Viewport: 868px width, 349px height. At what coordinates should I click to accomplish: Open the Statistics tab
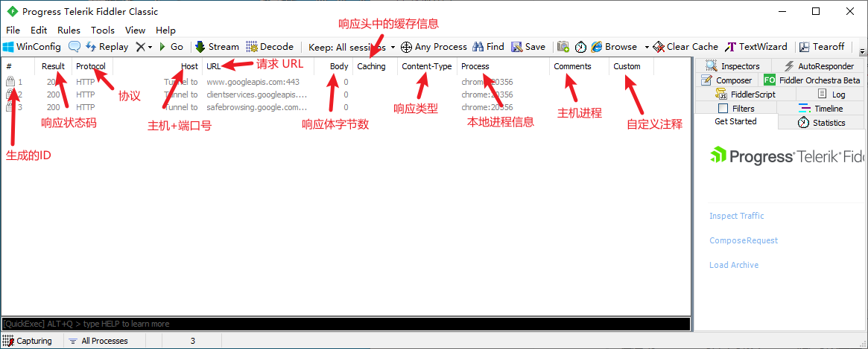coord(821,123)
